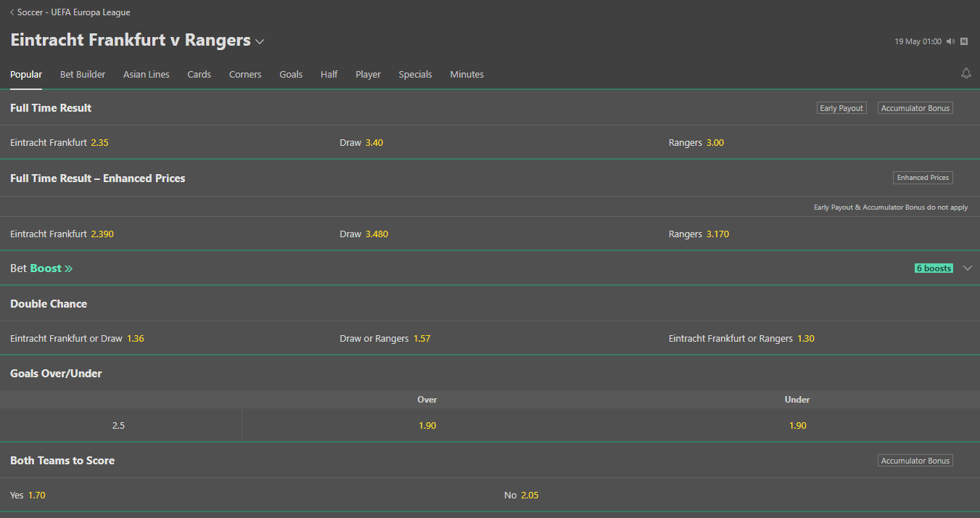Choose Over 2.5 goals at 1.90
Screen dimensions: 980x518
(427, 426)
